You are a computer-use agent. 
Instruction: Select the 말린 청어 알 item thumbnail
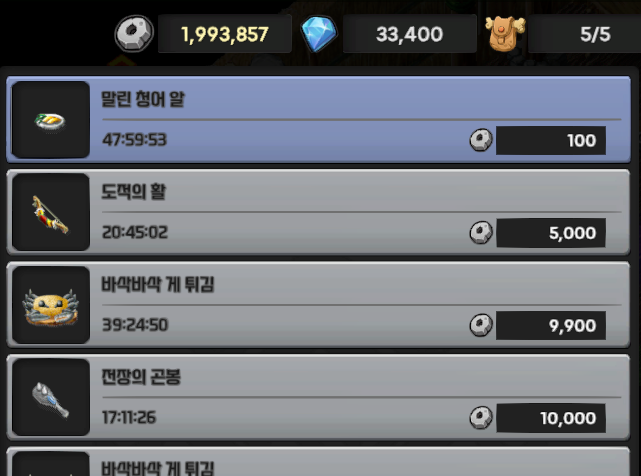pos(51,119)
